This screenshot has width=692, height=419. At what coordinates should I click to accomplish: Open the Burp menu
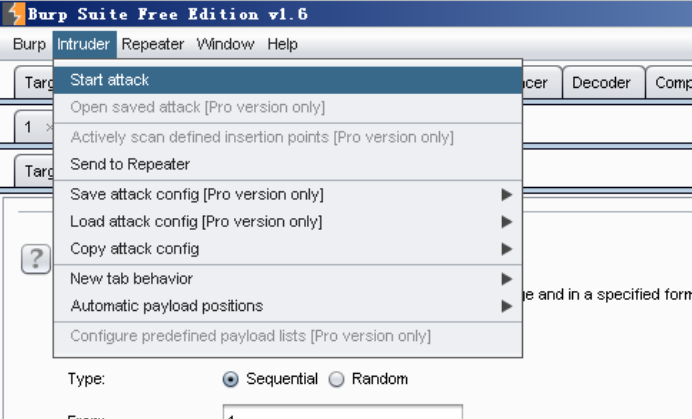[29, 44]
